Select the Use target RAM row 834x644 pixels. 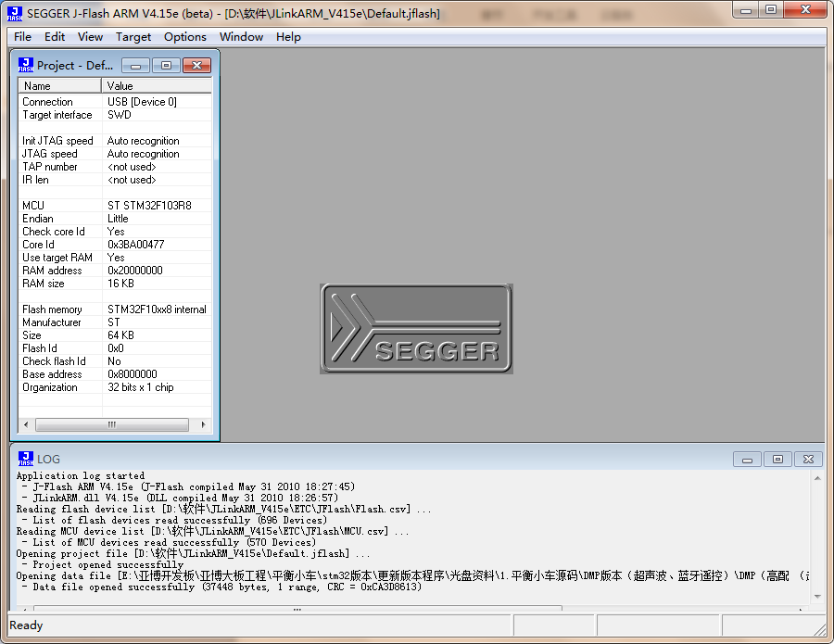tap(115, 258)
